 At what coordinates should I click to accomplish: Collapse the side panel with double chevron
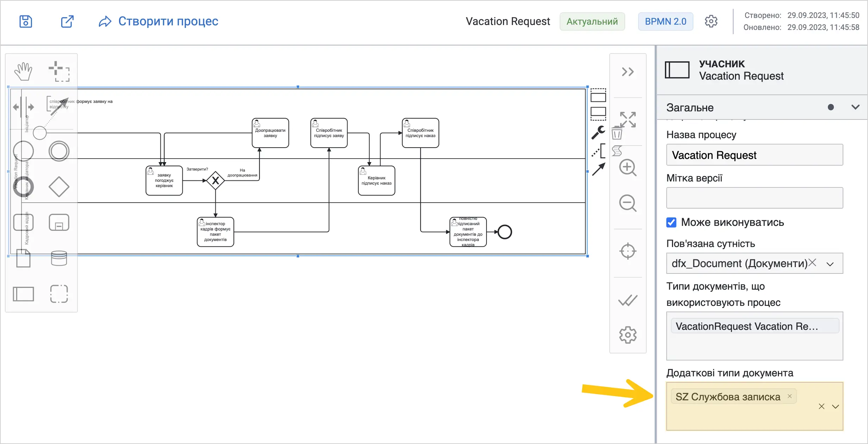point(628,72)
